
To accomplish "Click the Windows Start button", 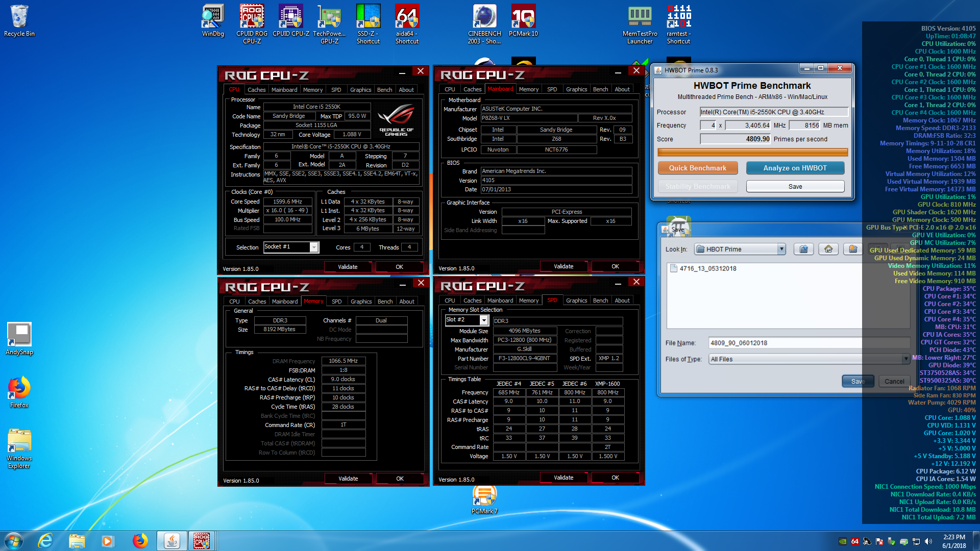I will click(14, 541).
